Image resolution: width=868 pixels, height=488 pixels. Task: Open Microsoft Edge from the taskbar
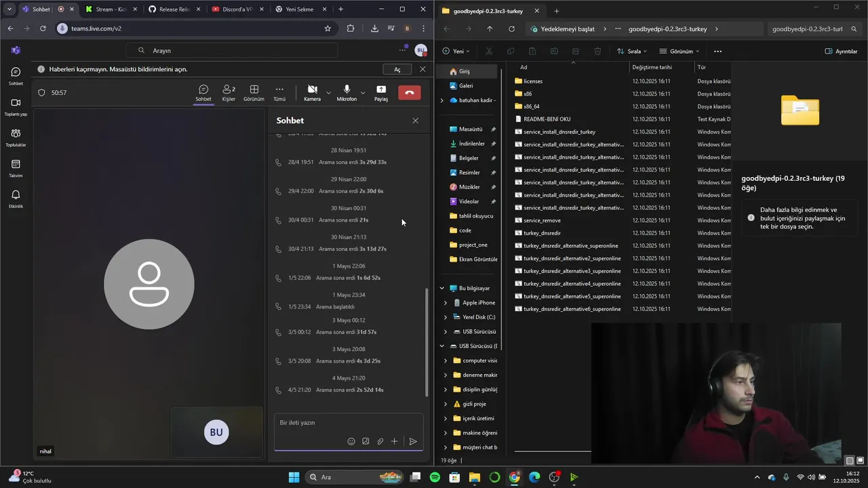[534, 477]
